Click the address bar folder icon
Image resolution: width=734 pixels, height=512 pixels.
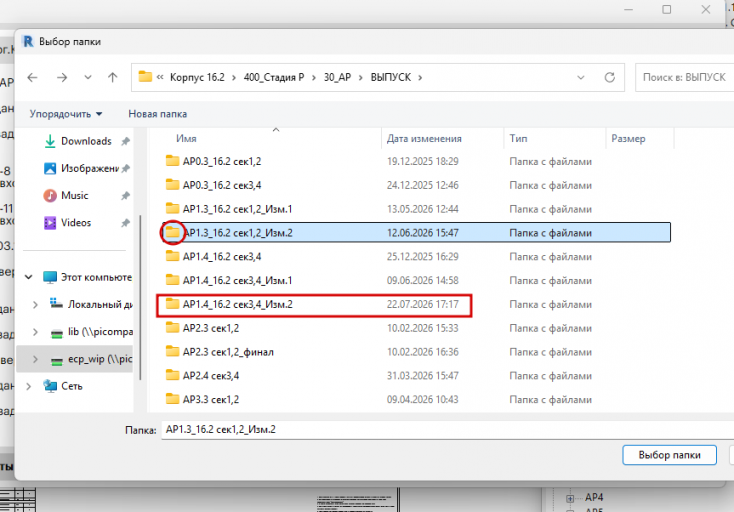point(145,76)
